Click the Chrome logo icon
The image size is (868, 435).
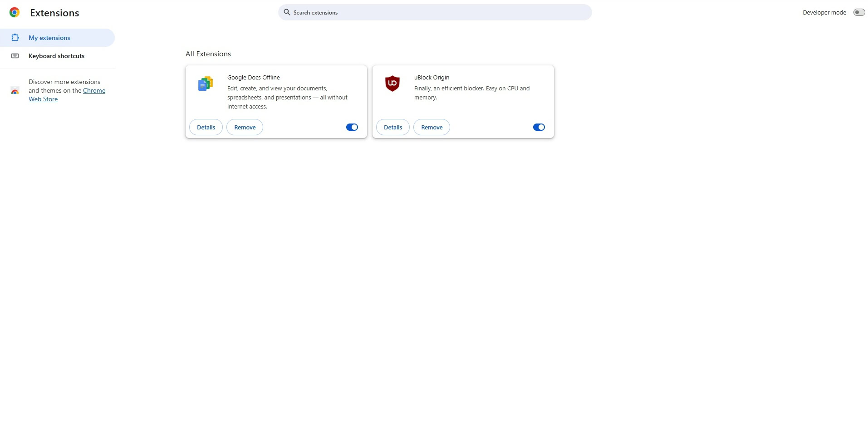[15, 13]
